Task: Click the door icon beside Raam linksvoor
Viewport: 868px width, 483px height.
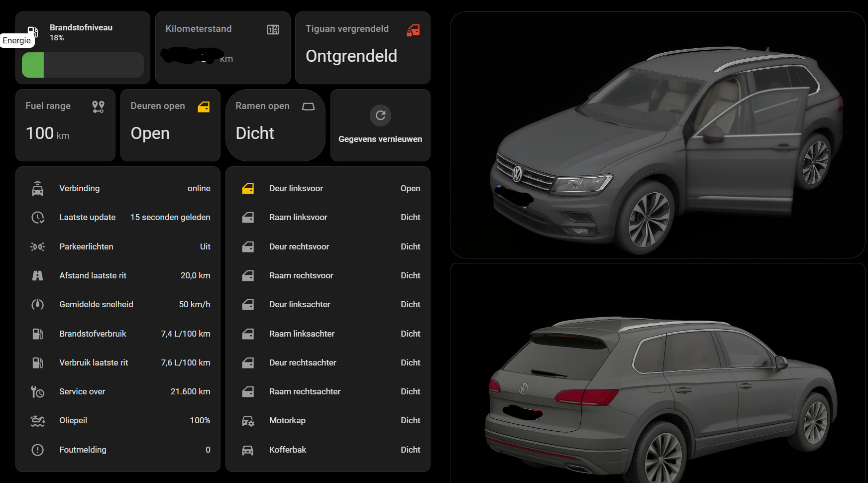Action: [248, 218]
